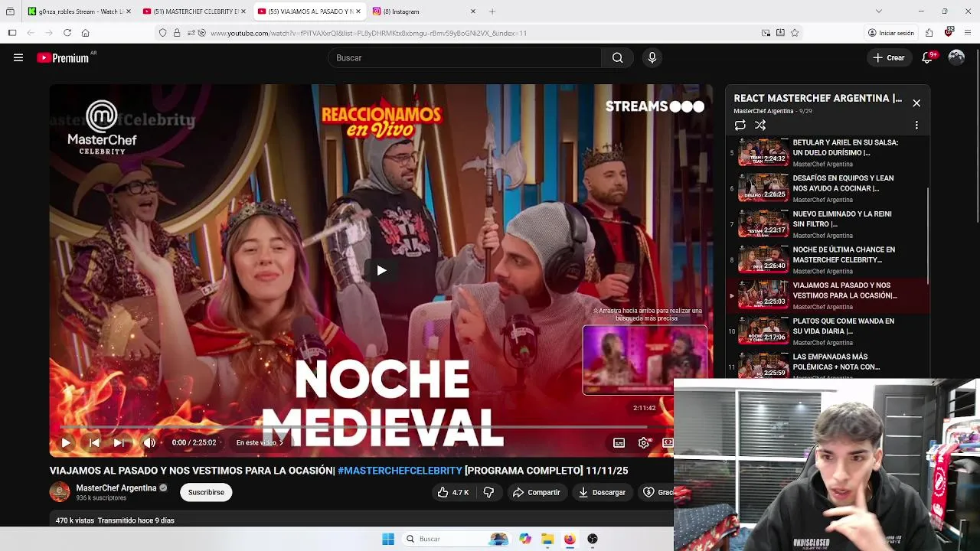This screenshot has width=980, height=551.
Task: Like the video with 4.7 K likes
Action: pos(452,492)
